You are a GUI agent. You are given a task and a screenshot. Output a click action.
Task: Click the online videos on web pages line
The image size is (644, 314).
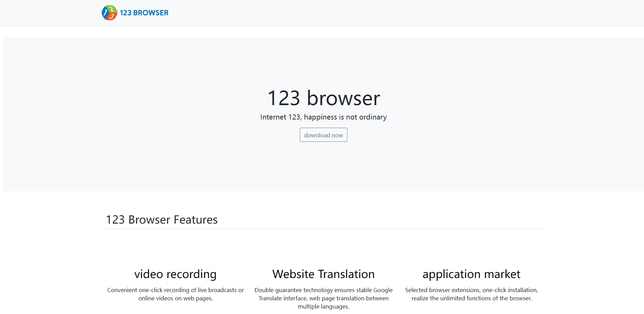pyautogui.click(x=175, y=298)
